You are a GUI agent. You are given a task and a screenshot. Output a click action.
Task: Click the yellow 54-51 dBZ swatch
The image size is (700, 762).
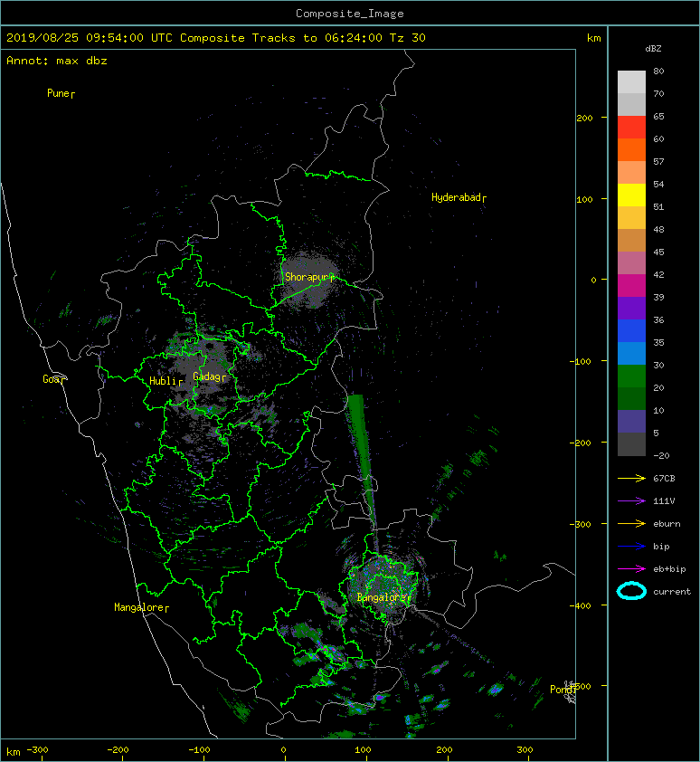[x=631, y=195]
